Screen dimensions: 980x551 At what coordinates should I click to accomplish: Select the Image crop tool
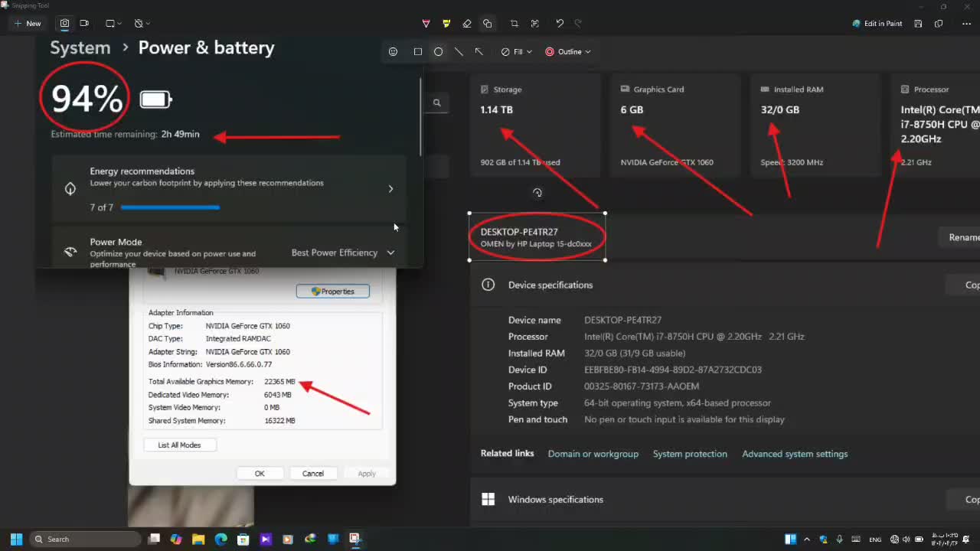514,24
